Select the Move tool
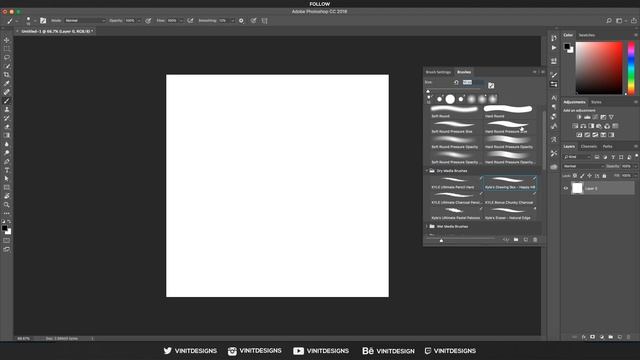640x360 pixels. pos(7,40)
